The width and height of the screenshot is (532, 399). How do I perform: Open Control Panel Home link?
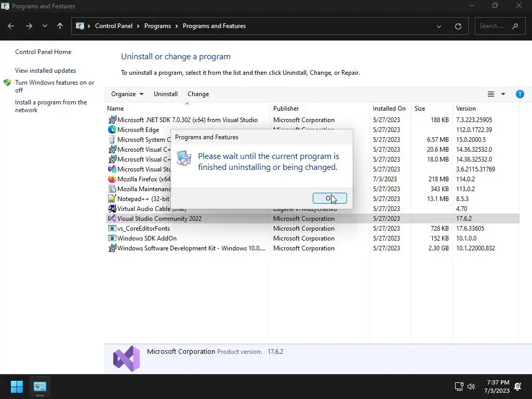(x=43, y=52)
